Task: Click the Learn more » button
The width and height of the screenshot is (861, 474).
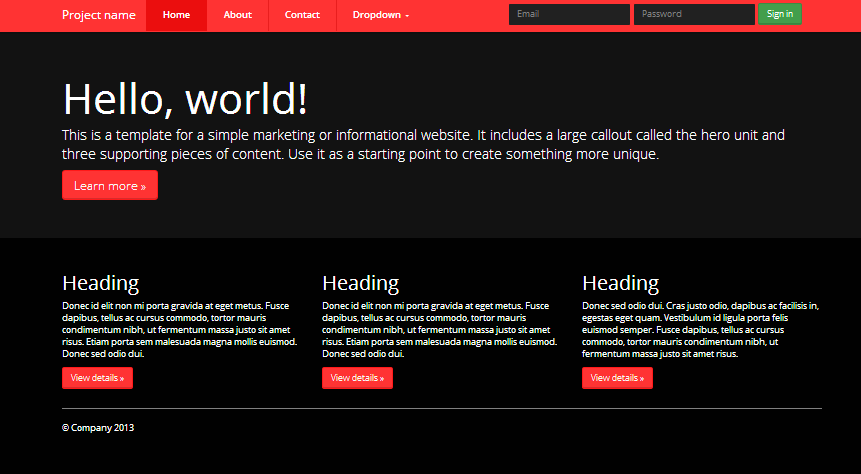Action: tap(110, 185)
